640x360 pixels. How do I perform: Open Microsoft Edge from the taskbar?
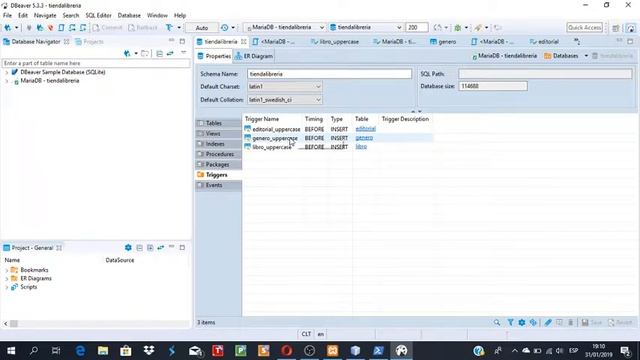(x=80, y=351)
